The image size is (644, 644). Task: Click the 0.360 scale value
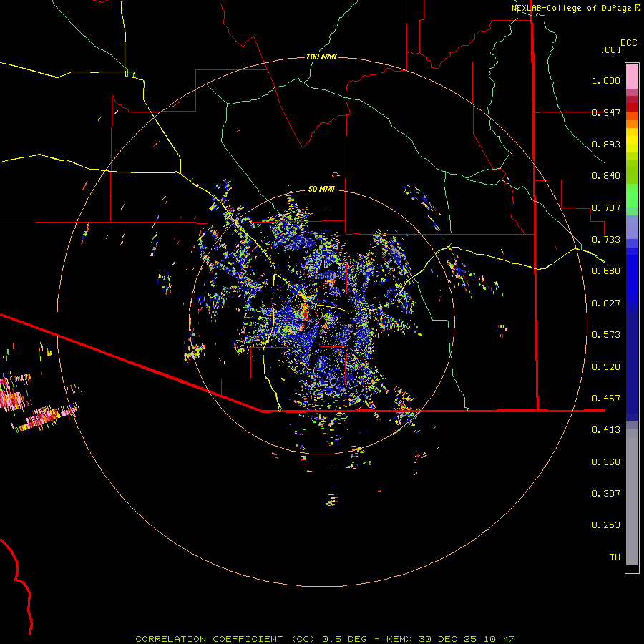click(x=606, y=462)
